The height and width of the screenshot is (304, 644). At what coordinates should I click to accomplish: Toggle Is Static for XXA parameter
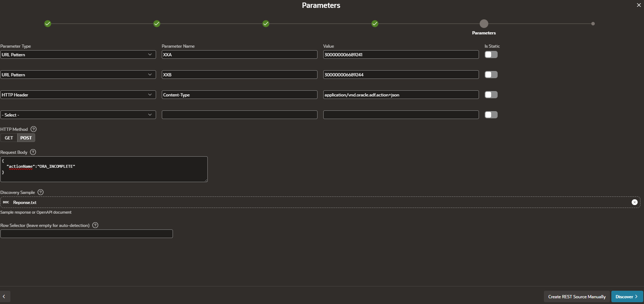[491, 54]
